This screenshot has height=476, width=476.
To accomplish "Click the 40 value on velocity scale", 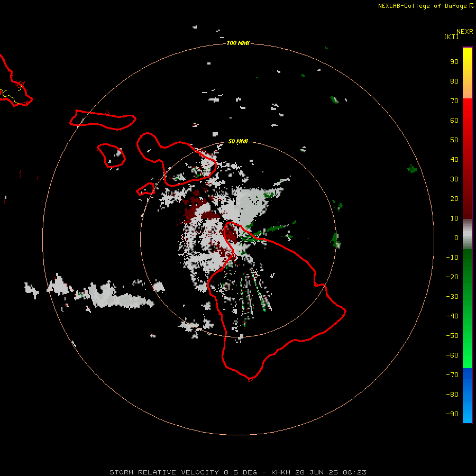I will (454, 160).
